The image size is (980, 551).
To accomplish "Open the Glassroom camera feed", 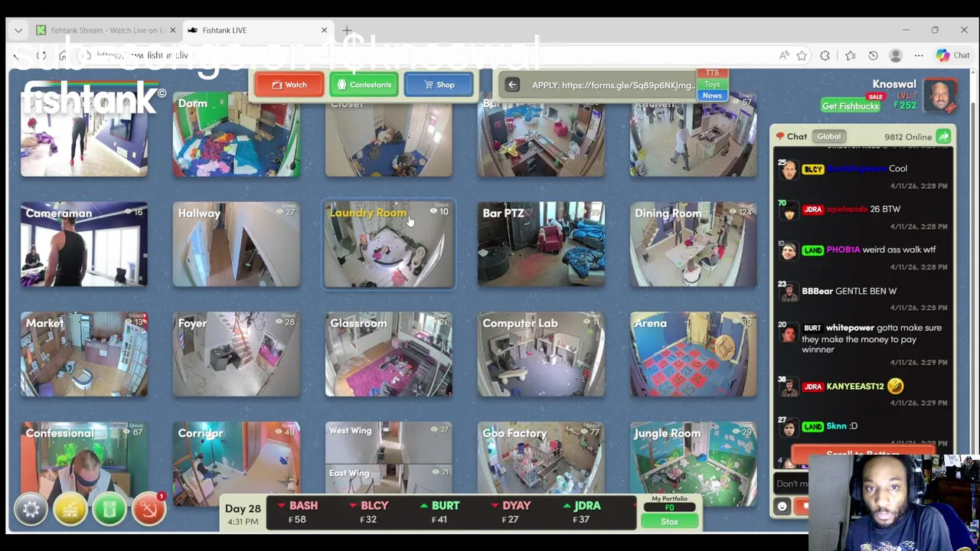I will point(389,354).
